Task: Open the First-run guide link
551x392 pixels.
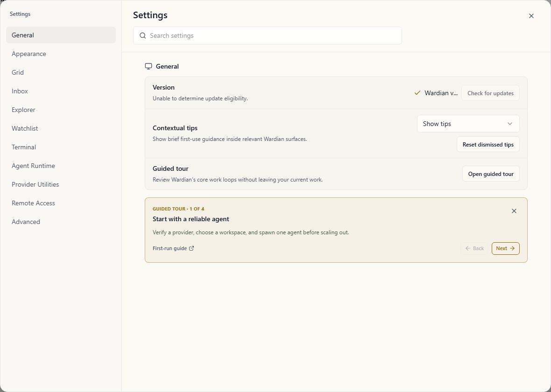Action: pyautogui.click(x=173, y=248)
